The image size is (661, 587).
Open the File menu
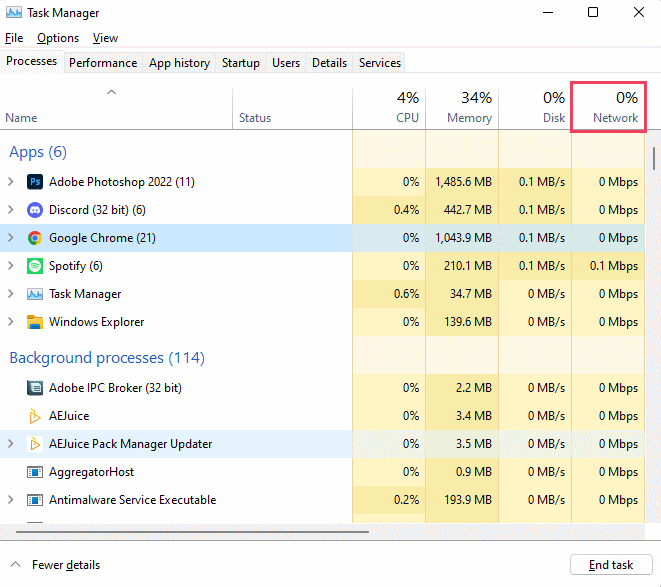[x=14, y=38]
